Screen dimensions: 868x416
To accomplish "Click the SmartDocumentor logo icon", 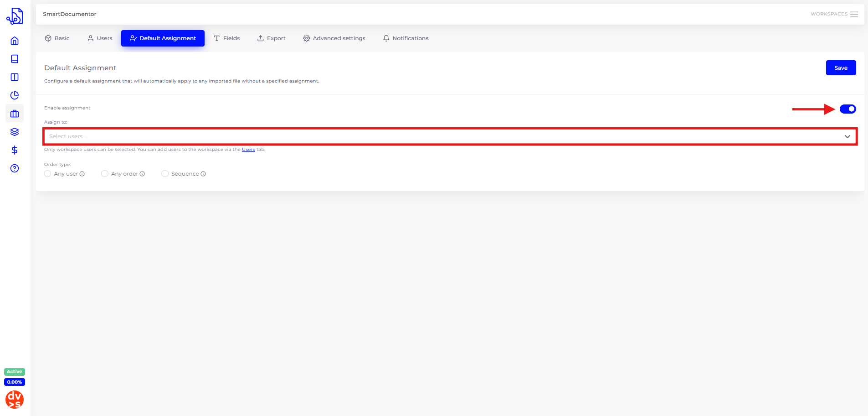I will point(15,16).
